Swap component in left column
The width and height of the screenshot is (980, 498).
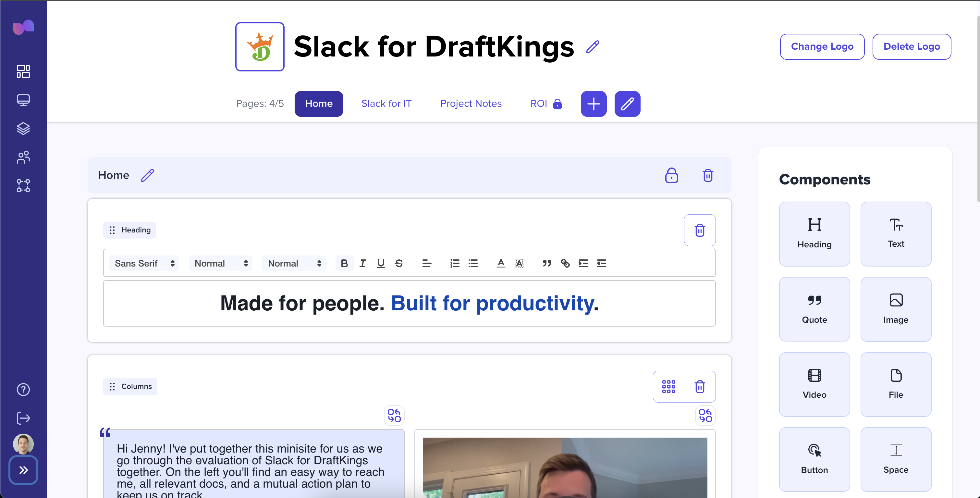click(x=394, y=416)
